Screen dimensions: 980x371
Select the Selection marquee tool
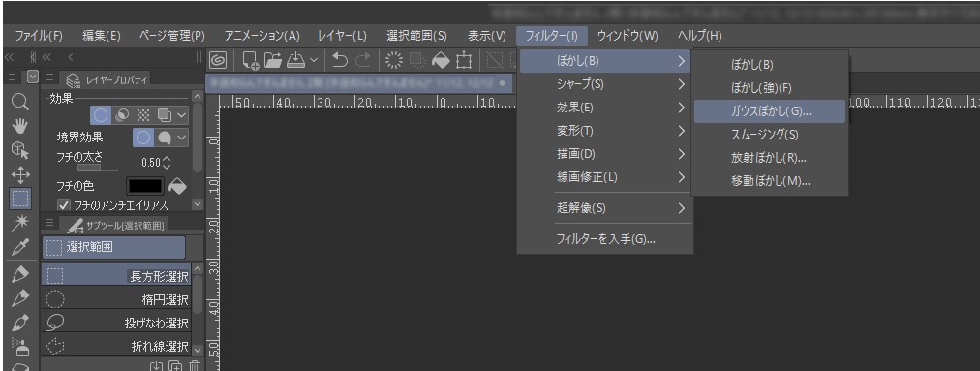point(20,199)
